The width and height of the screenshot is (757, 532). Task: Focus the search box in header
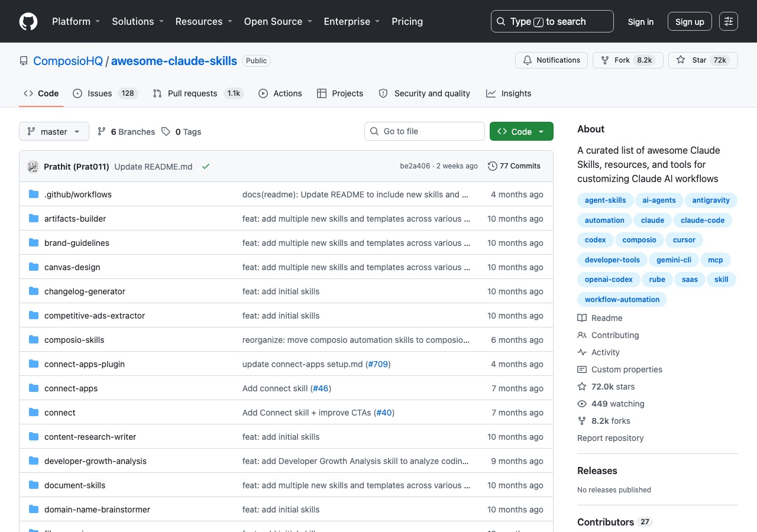tap(552, 21)
